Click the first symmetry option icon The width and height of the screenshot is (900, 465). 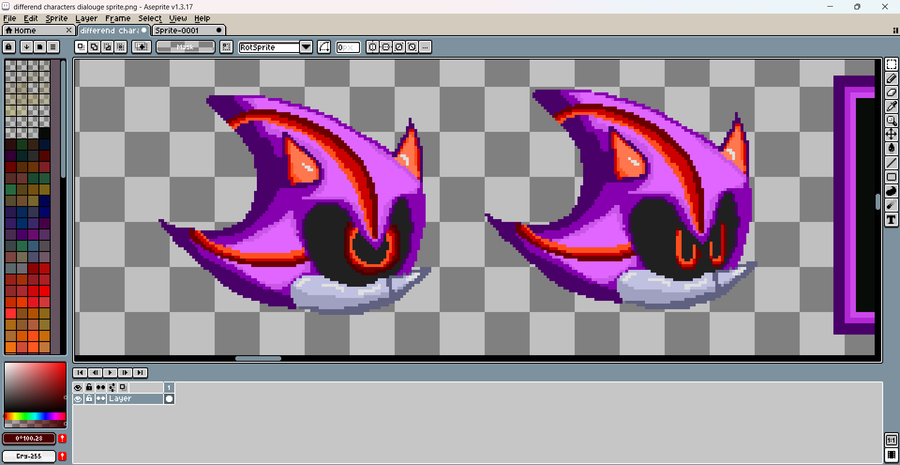pos(373,47)
